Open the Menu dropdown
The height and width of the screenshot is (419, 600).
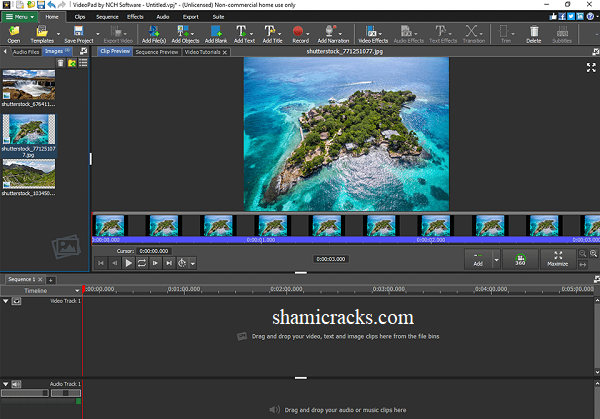pos(20,17)
